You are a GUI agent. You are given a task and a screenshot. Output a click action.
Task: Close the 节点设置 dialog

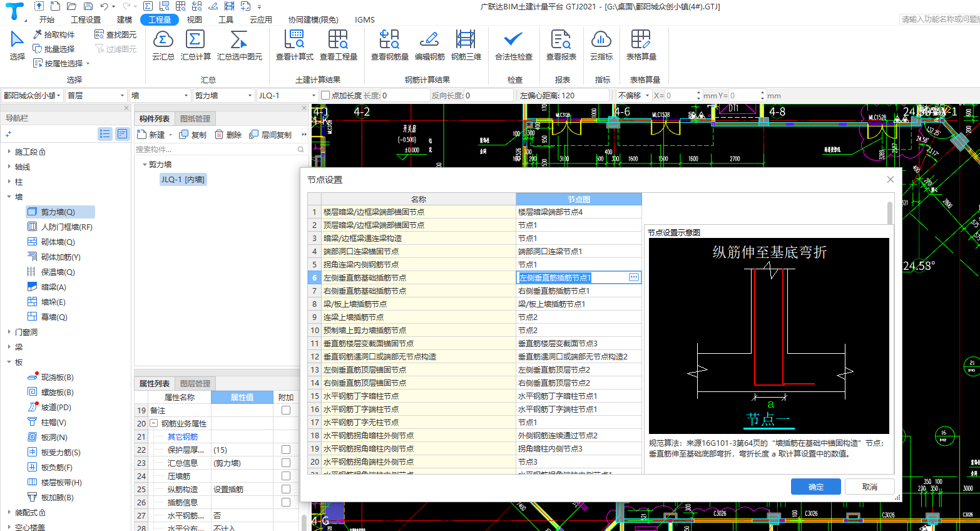coord(890,179)
